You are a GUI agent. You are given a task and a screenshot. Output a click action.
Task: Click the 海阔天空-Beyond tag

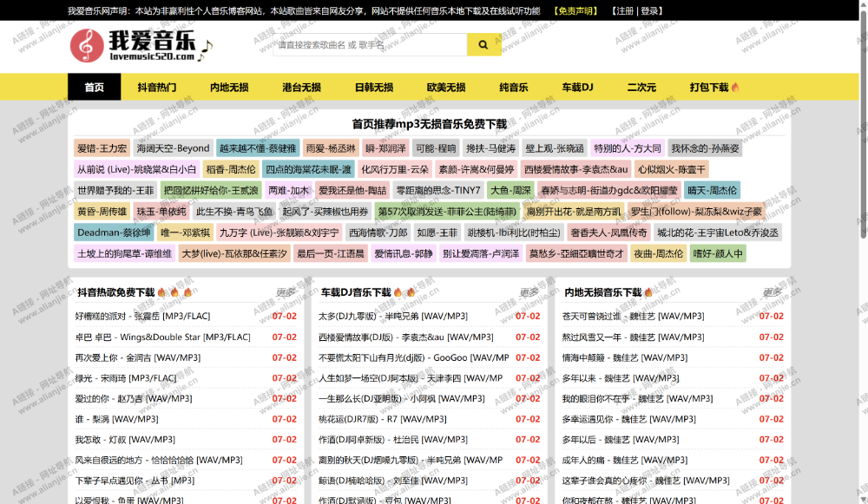(174, 148)
